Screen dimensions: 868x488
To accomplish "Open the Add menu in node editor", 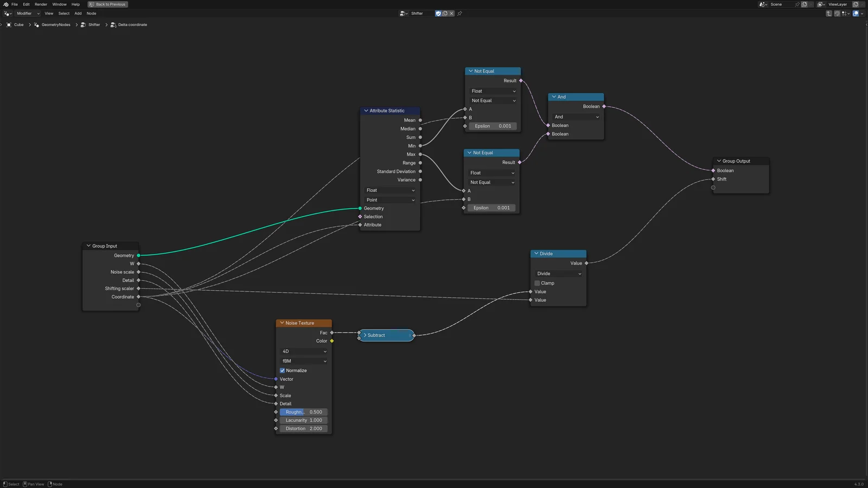I will [78, 14].
